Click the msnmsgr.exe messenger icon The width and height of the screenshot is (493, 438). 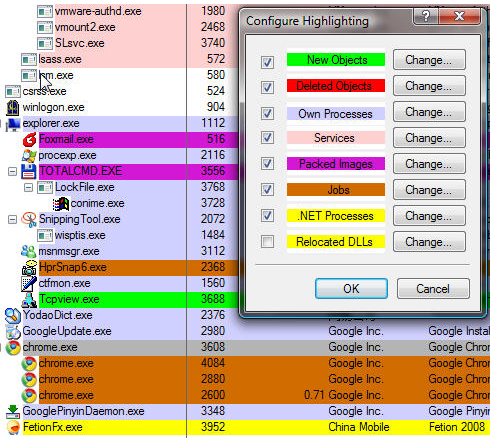click(29, 251)
